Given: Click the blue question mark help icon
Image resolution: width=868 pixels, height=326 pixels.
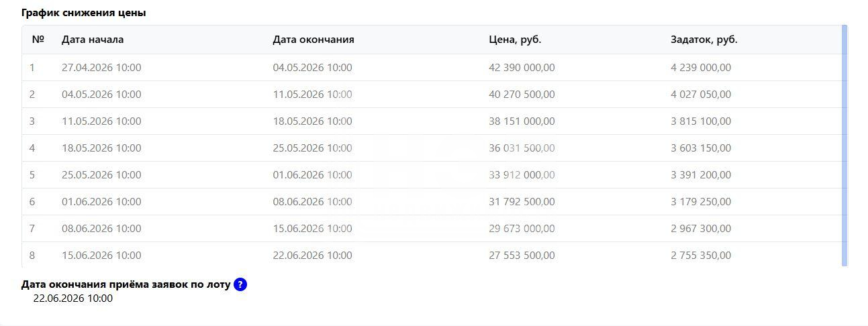Looking at the screenshot, I should click(x=240, y=284).
